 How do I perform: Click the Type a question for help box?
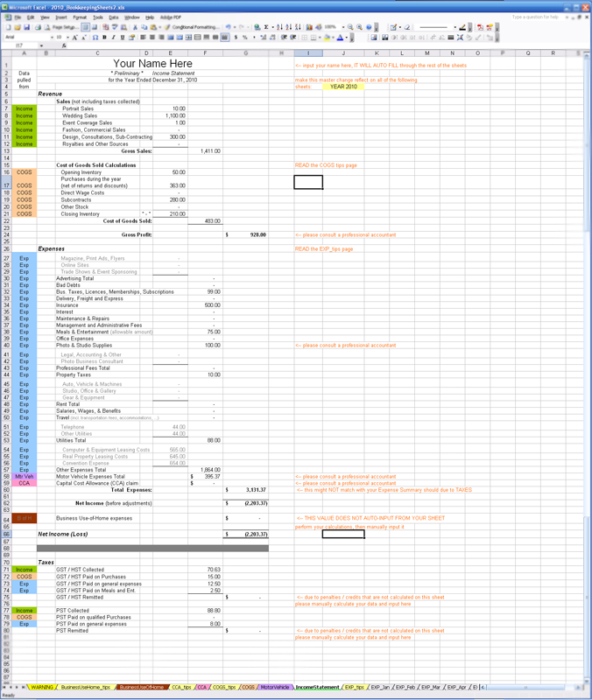(x=535, y=17)
